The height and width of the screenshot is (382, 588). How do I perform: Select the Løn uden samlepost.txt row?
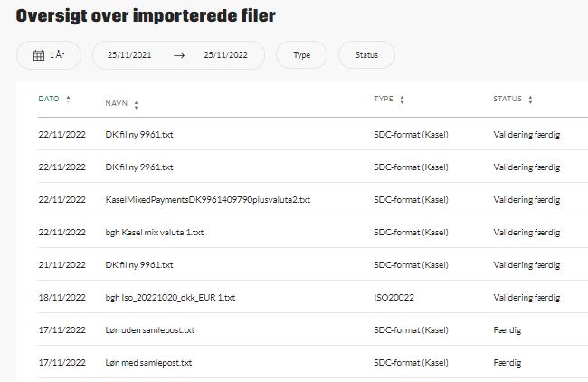click(x=149, y=329)
